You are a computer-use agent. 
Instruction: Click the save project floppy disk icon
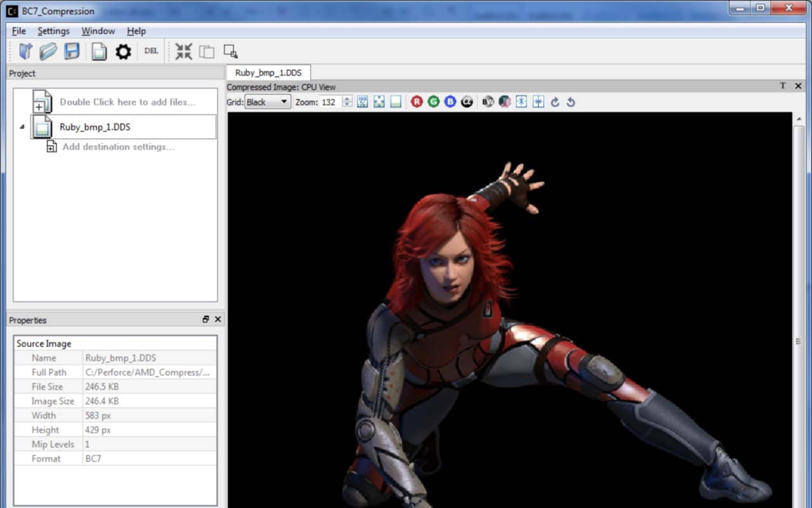[72, 51]
